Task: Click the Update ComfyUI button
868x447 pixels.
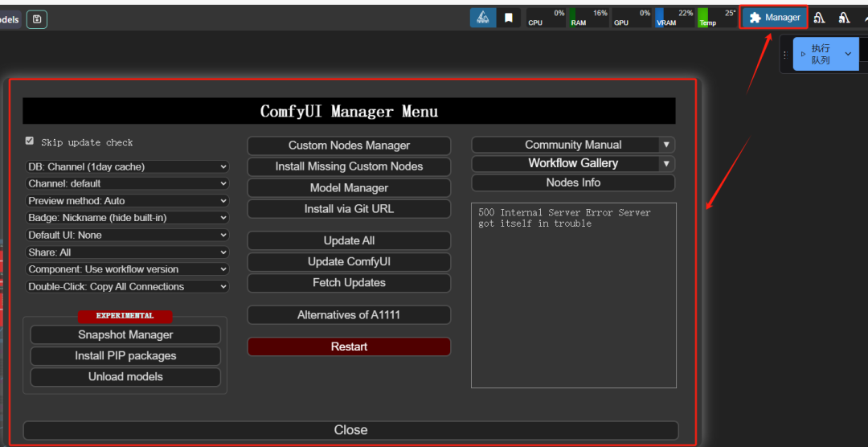Action: [x=349, y=262]
